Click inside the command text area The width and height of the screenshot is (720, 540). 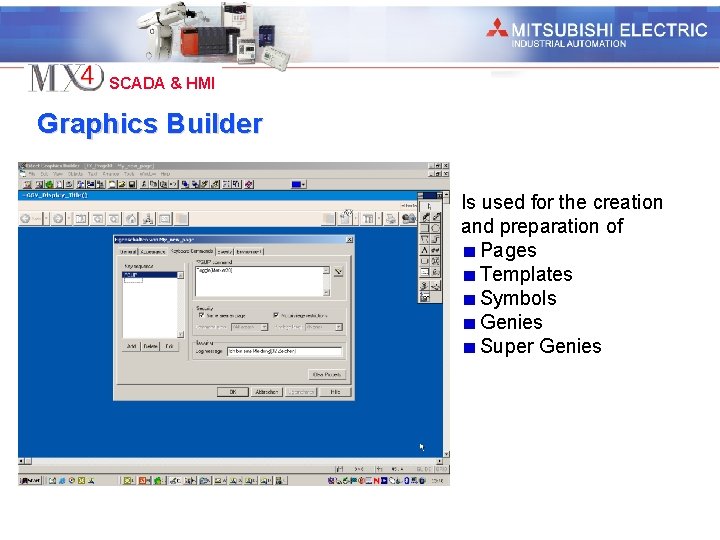[x=259, y=281]
